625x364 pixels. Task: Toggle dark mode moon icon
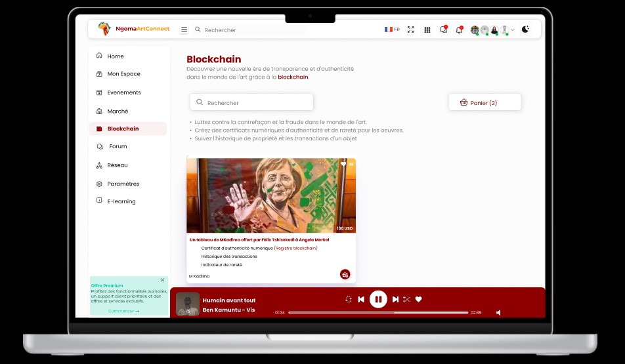(525, 29)
